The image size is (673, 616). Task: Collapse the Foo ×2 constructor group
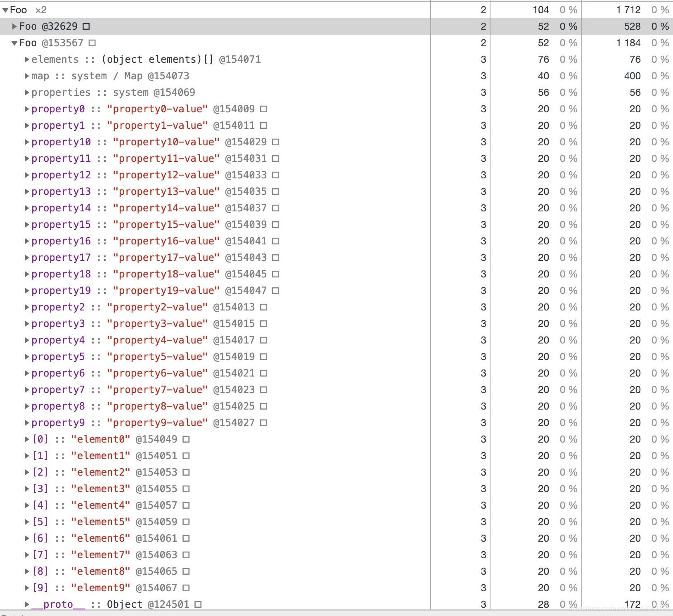pos(5,10)
